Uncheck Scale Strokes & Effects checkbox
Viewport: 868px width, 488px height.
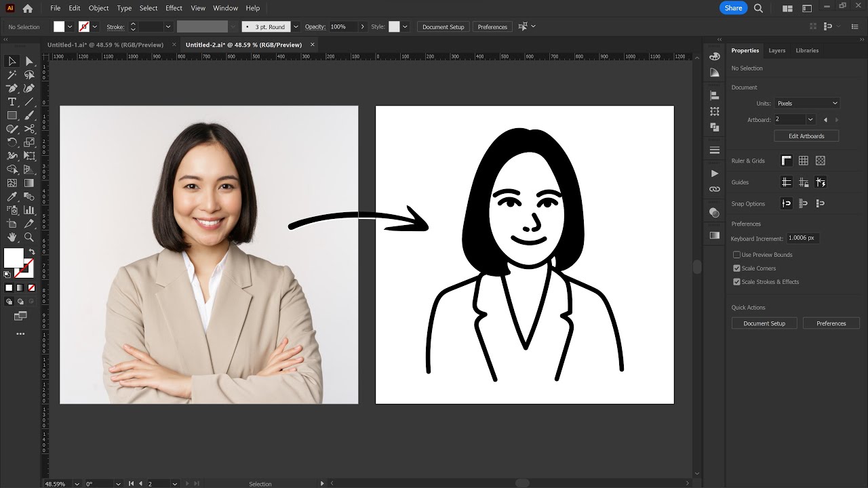[736, 282]
